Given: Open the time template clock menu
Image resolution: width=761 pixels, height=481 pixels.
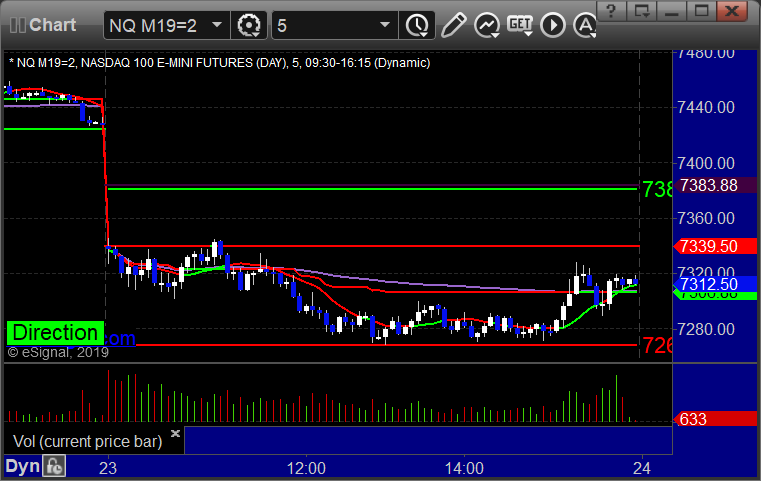Looking at the screenshot, I should pos(417,25).
